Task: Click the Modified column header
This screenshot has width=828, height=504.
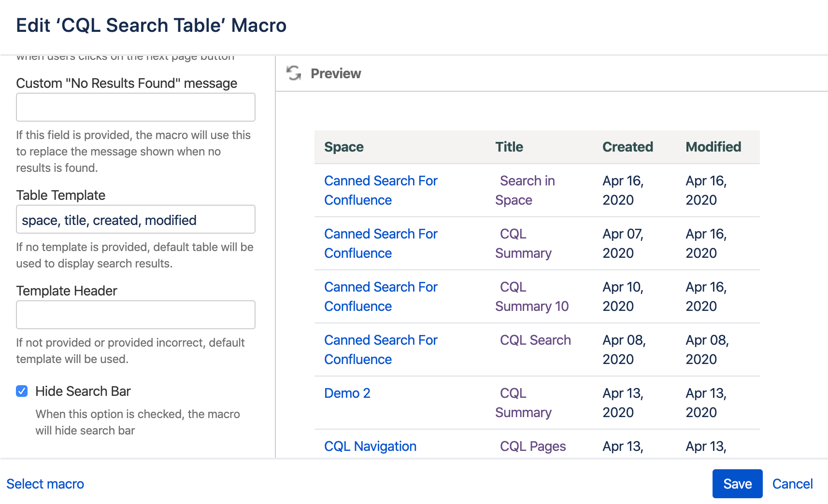Action: (x=713, y=147)
